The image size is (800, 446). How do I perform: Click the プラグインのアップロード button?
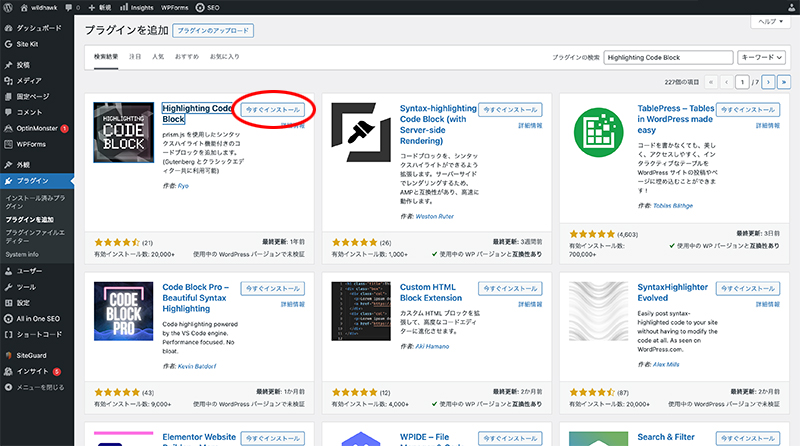point(213,31)
